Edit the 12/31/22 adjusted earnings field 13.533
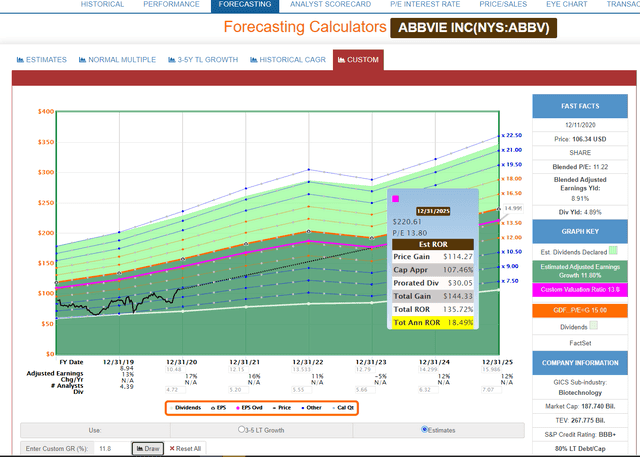Screen dimensions: 640x457 point(302,369)
